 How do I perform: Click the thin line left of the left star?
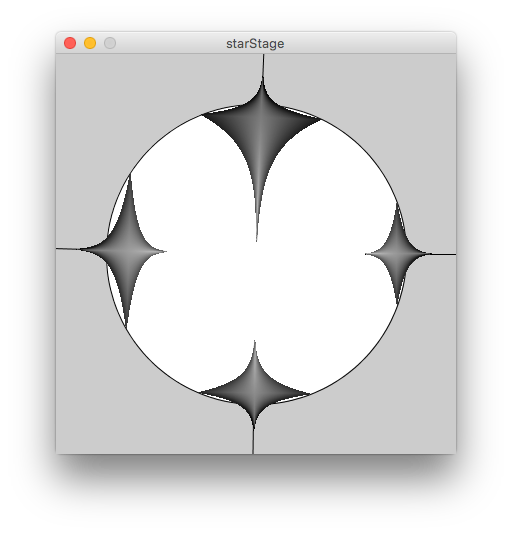coord(68,249)
